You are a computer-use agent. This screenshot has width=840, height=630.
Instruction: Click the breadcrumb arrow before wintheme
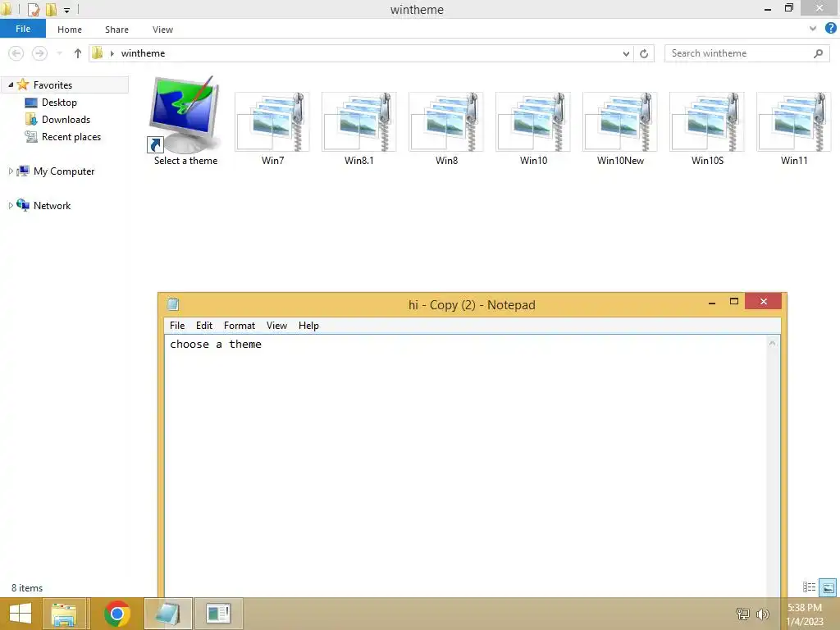click(x=112, y=53)
